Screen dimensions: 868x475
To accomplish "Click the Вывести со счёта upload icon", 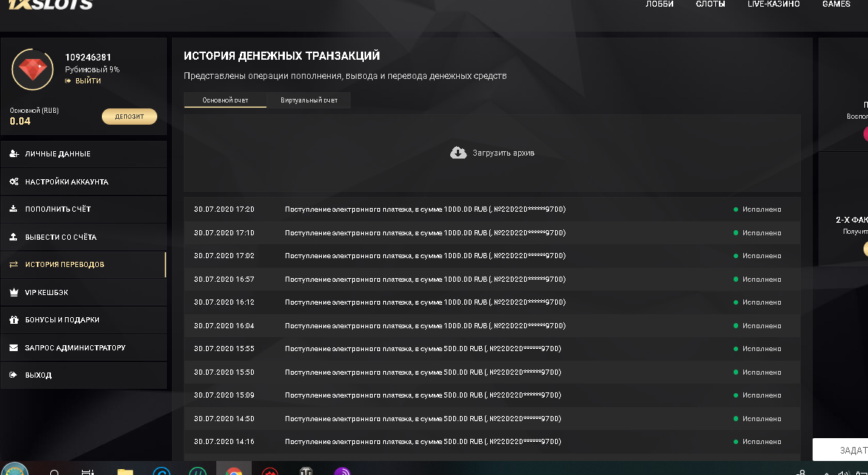I will pyautogui.click(x=14, y=237).
